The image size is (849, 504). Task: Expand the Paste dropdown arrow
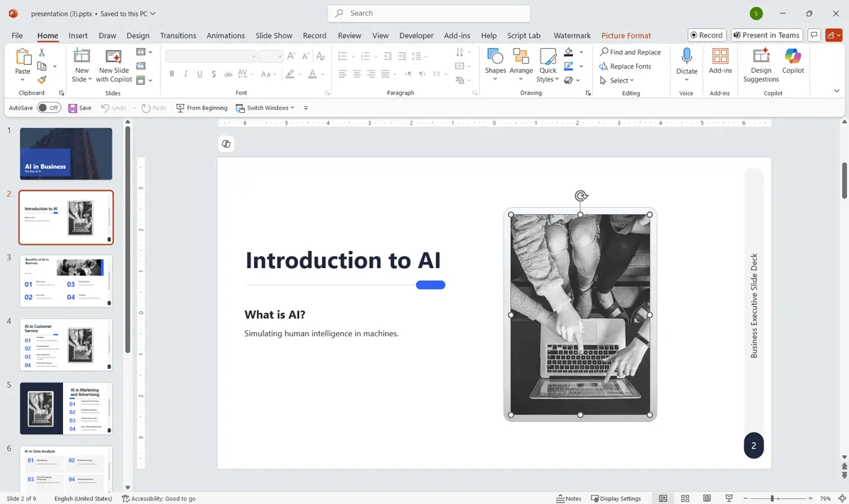coord(23,80)
